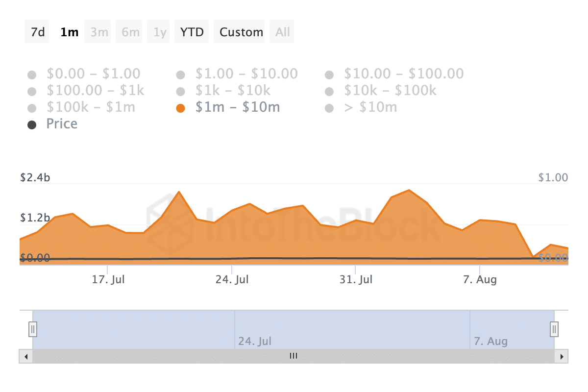The image size is (588, 392).
Task: Click the scrollbar right arrow
Action: click(562, 356)
